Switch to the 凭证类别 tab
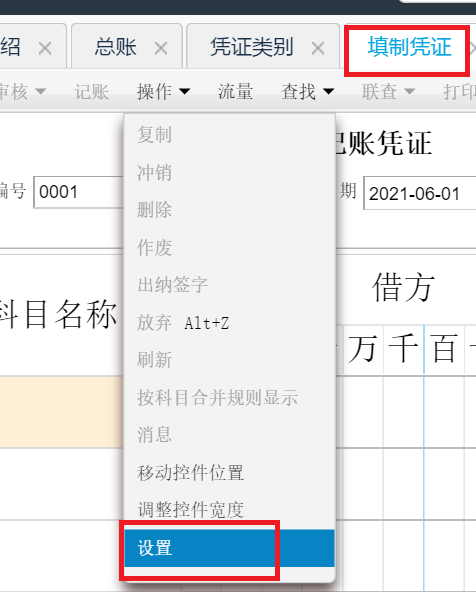This screenshot has width=476, height=592. (x=251, y=47)
